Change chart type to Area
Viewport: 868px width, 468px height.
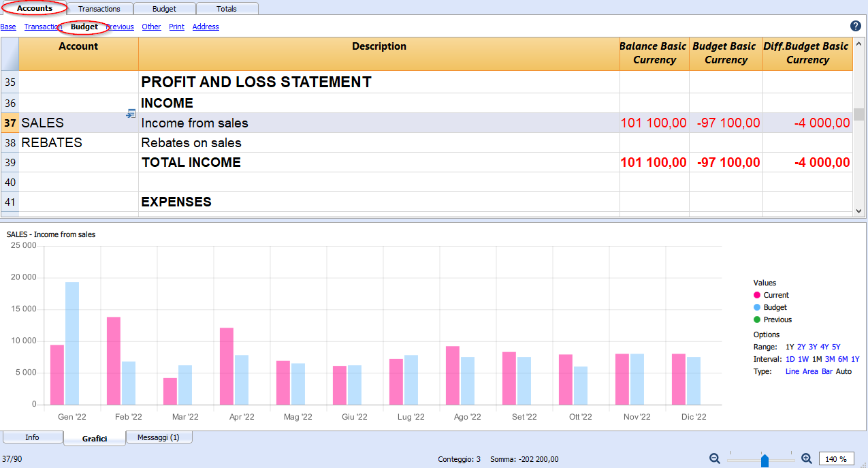(x=810, y=371)
